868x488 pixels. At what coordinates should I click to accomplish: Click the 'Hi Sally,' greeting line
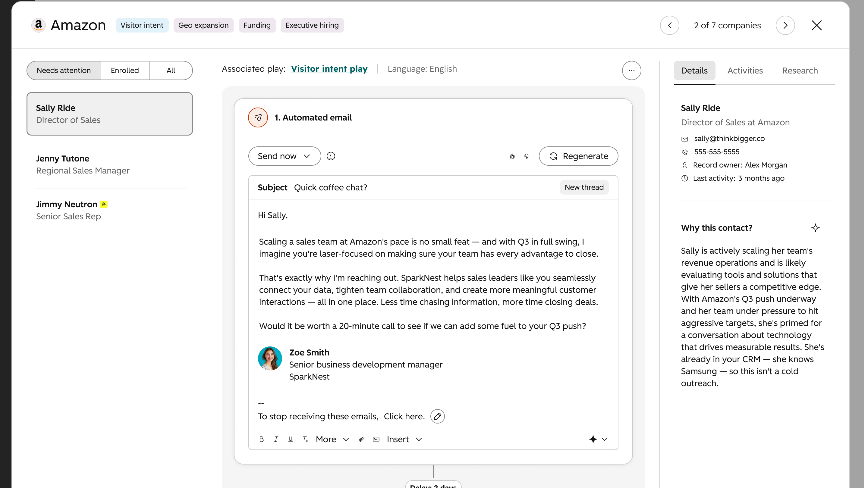pyautogui.click(x=272, y=215)
